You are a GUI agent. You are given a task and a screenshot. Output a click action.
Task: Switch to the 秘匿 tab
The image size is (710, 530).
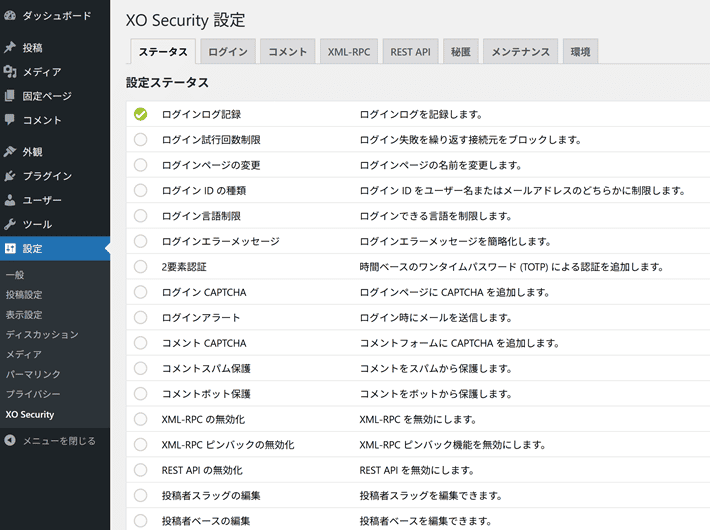[x=461, y=52]
